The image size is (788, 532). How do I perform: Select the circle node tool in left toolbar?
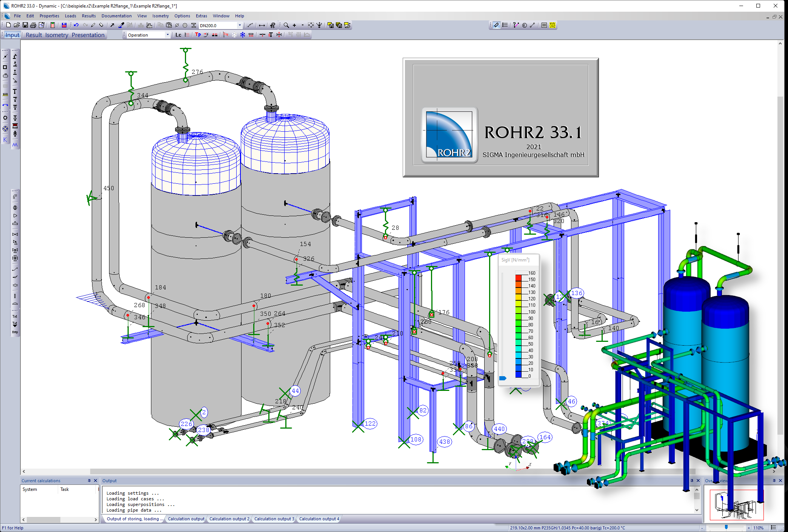(x=5, y=118)
